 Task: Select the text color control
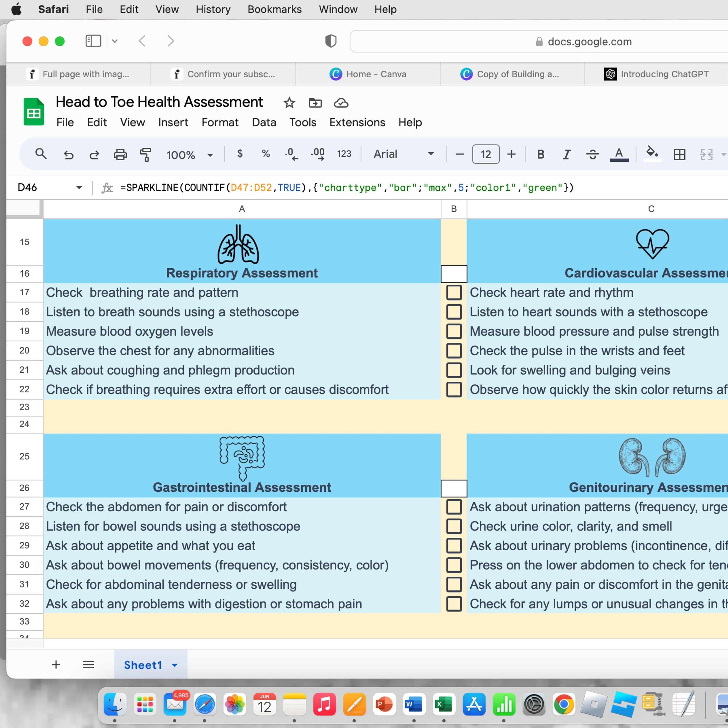point(619,154)
